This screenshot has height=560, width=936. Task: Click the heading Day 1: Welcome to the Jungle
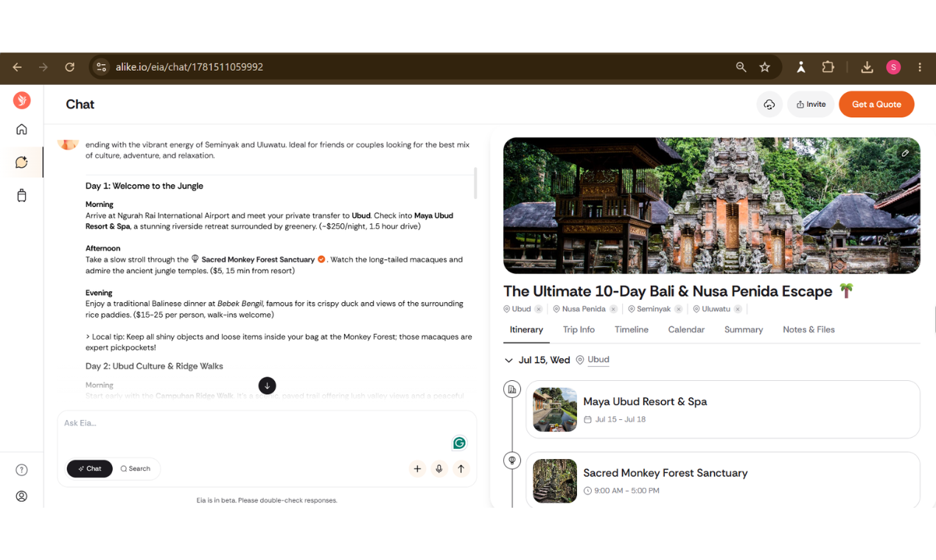point(144,186)
